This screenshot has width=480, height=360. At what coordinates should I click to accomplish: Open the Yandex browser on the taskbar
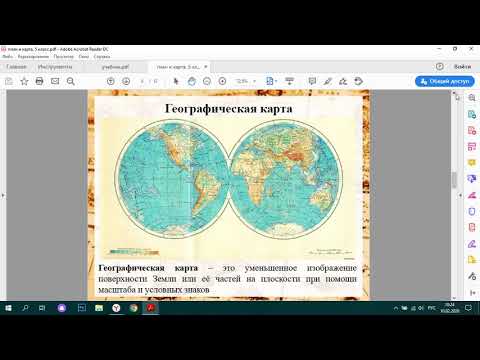[x=116, y=308]
